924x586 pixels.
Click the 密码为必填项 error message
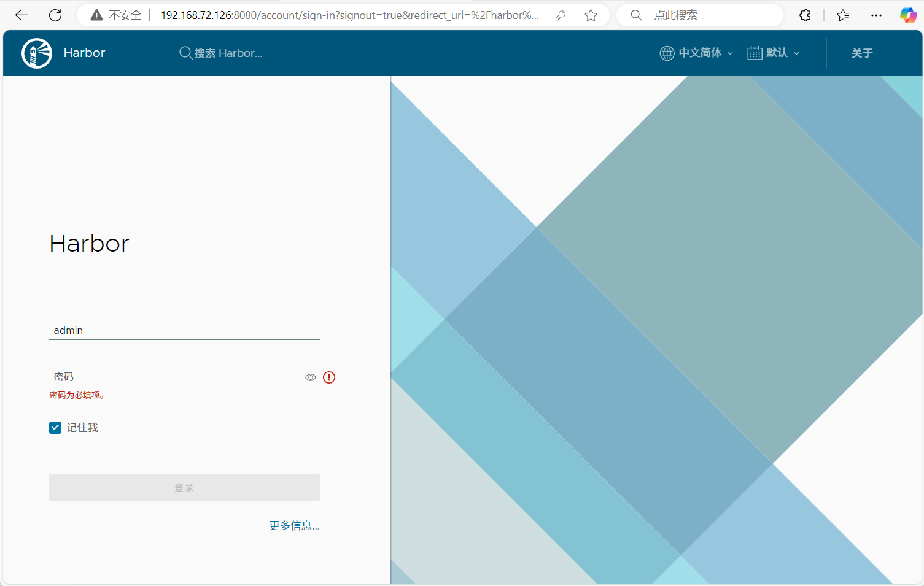[x=77, y=396]
